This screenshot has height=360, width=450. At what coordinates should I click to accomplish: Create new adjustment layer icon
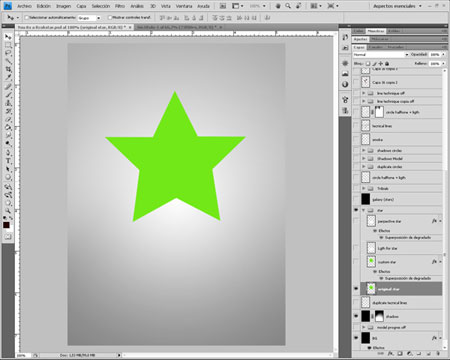(410, 353)
